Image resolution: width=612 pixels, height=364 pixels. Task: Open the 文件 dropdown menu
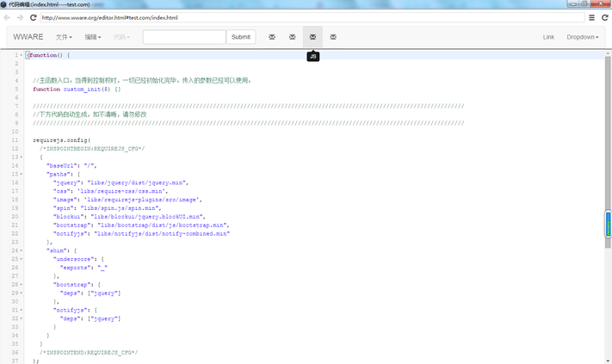65,37
